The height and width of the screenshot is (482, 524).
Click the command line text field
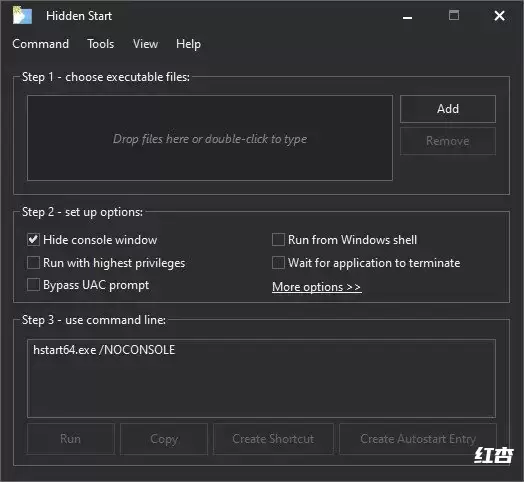[x=261, y=378]
